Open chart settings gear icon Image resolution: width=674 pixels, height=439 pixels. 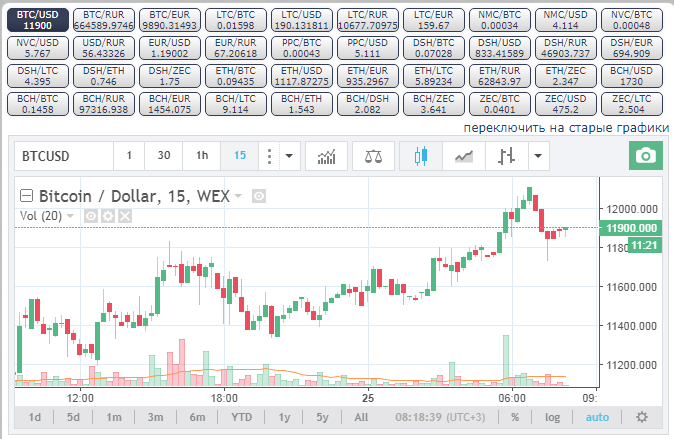point(641,417)
